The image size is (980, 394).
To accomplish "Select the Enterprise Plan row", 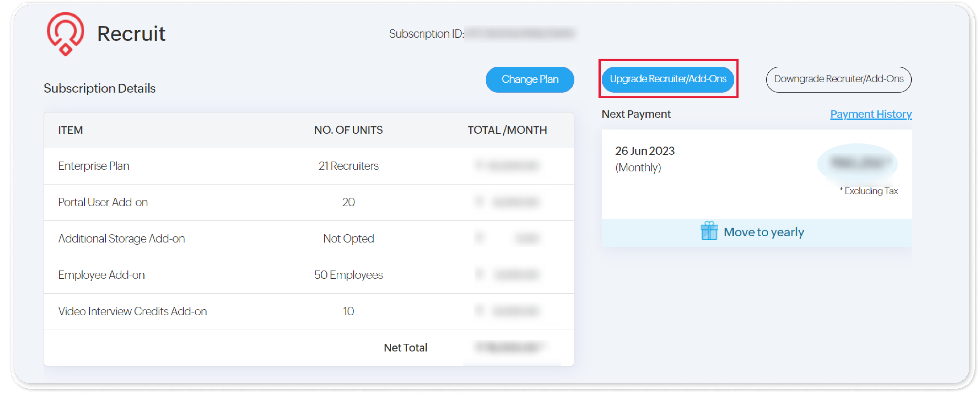I will [94, 166].
